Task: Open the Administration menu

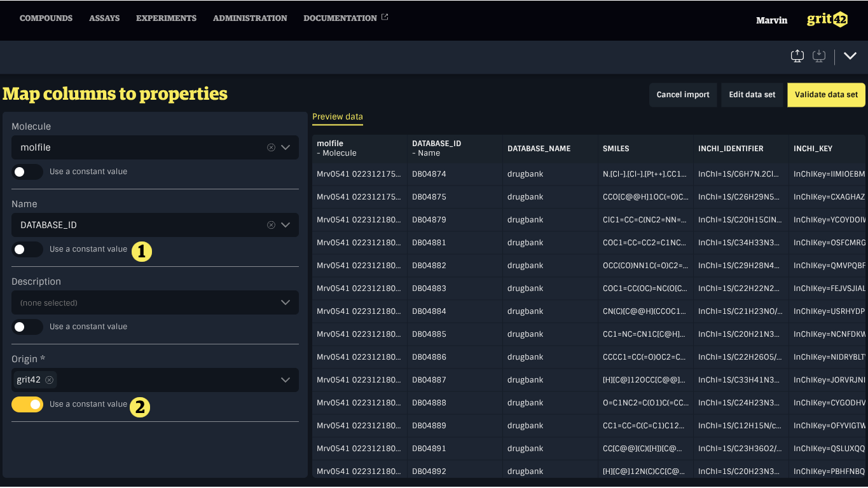Action: coord(250,18)
